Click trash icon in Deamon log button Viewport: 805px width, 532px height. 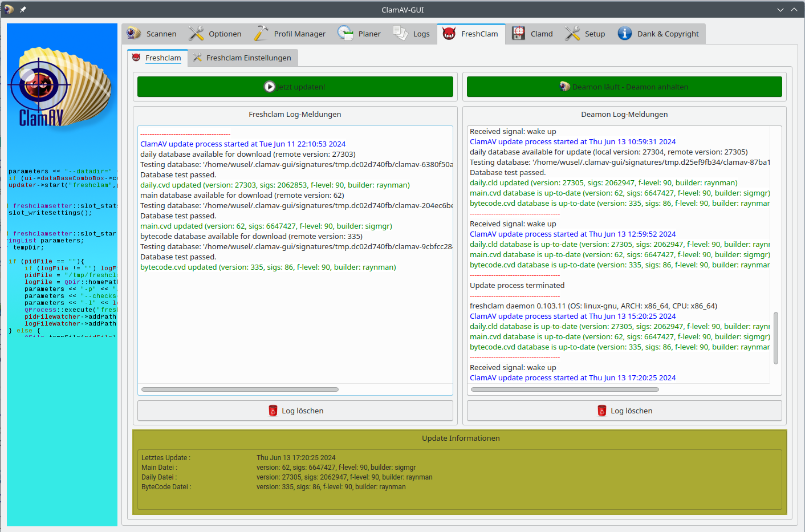(x=602, y=411)
